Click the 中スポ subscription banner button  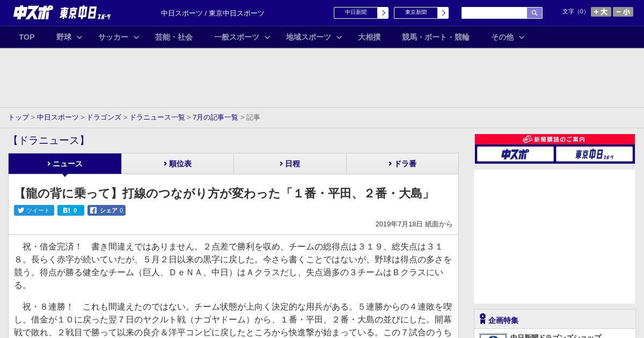point(515,154)
